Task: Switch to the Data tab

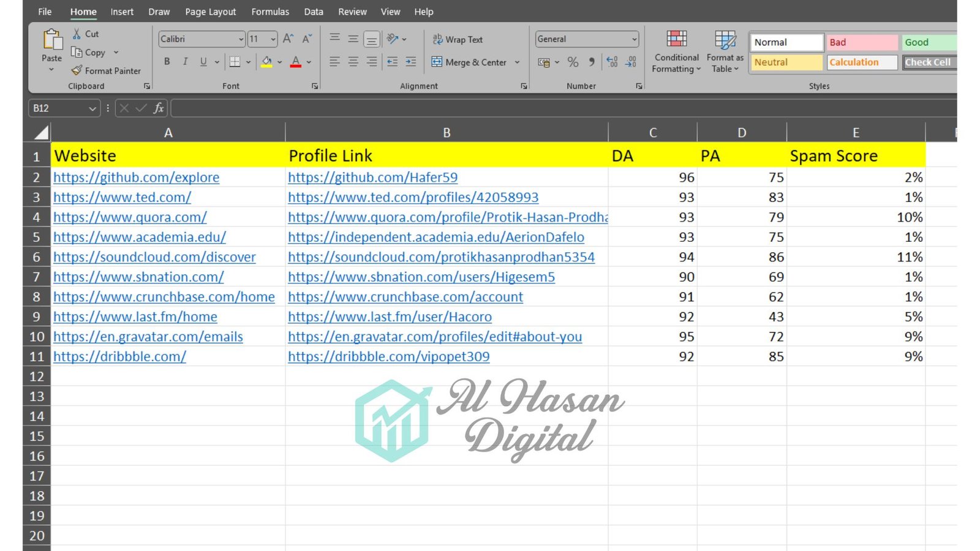Action: tap(314, 12)
